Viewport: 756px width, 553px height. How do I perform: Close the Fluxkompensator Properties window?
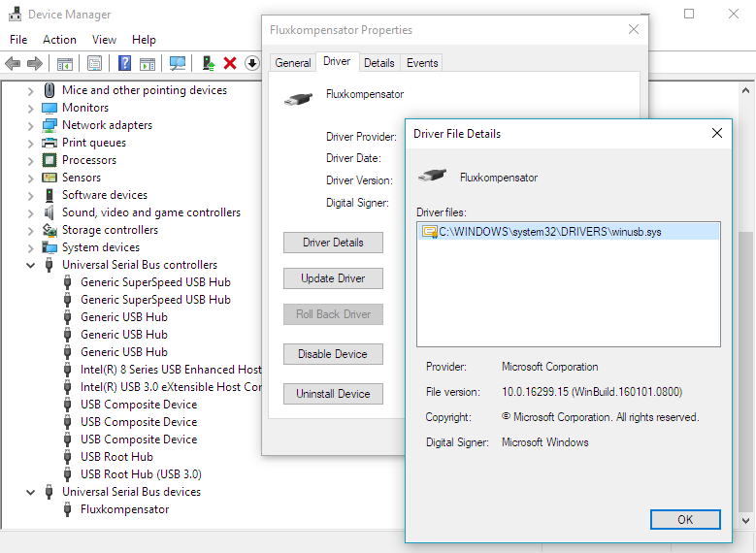pos(634,29)
